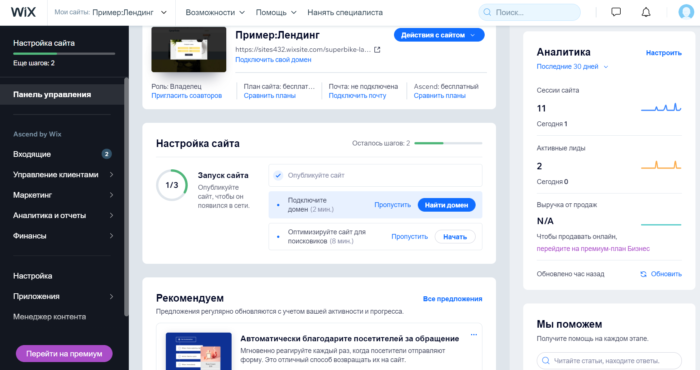700x370 pixels.
Task: Click Подключить свой домен link
Action: (273, 59)
